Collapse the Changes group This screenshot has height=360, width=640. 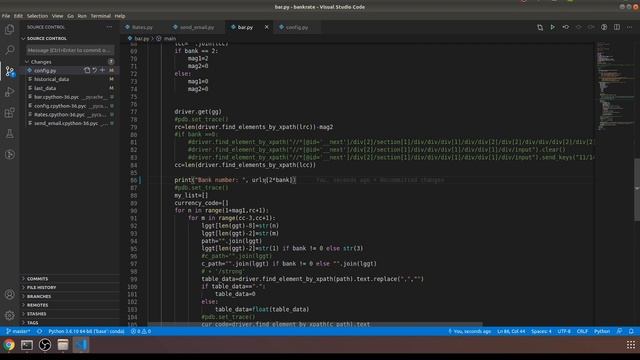point(41,62)
